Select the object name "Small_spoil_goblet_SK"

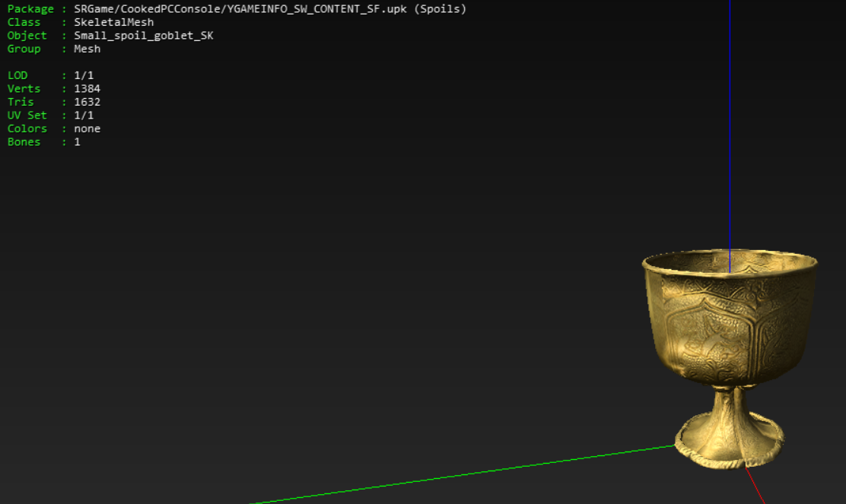[144, 36]
